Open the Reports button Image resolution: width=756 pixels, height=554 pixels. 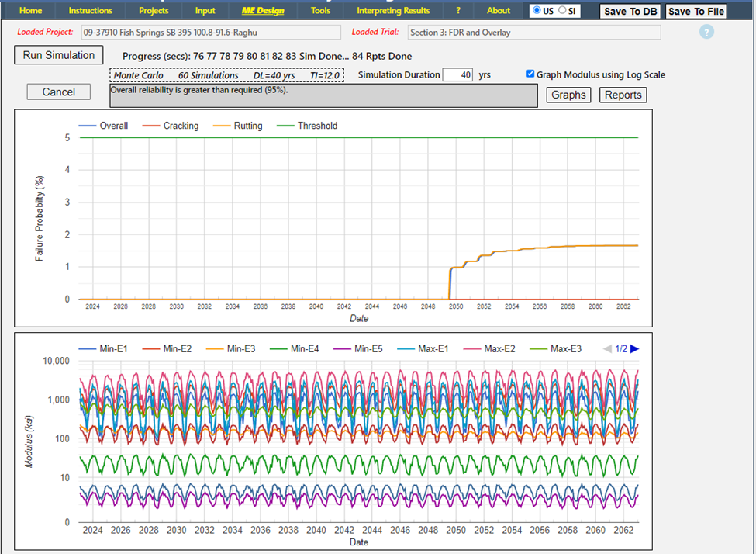pyautogui.click(x=623, y=95)
